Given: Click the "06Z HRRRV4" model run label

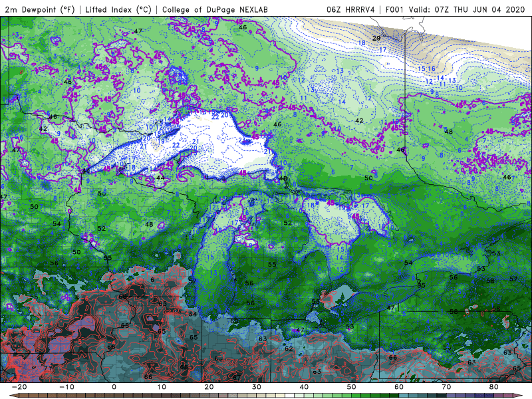Looking at the screenshot, I should point(350,9).
